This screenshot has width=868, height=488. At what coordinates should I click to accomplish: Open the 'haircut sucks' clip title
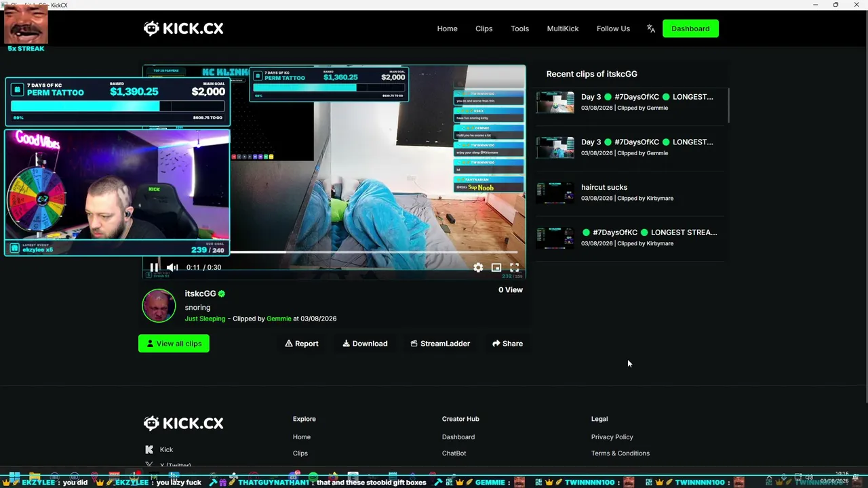click(x=604, y=187)
